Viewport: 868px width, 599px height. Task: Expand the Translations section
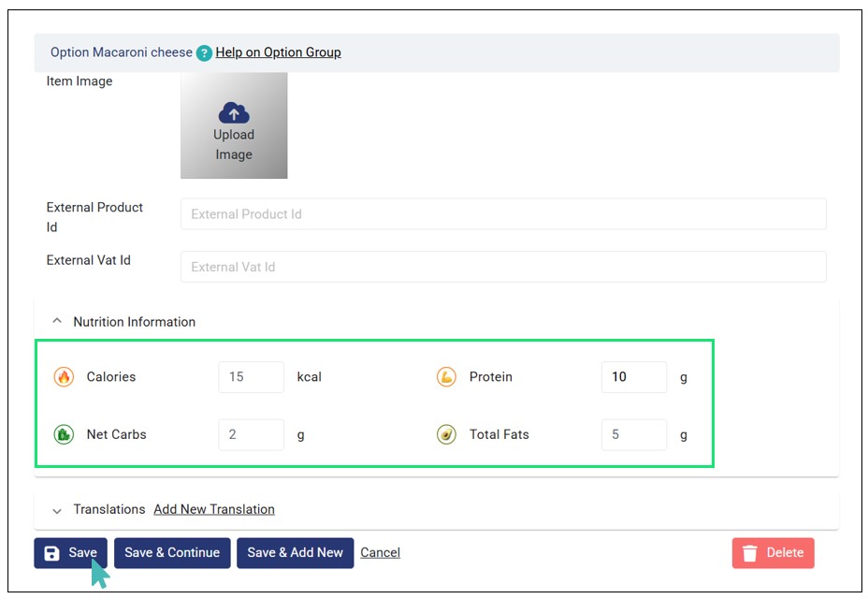57,510
